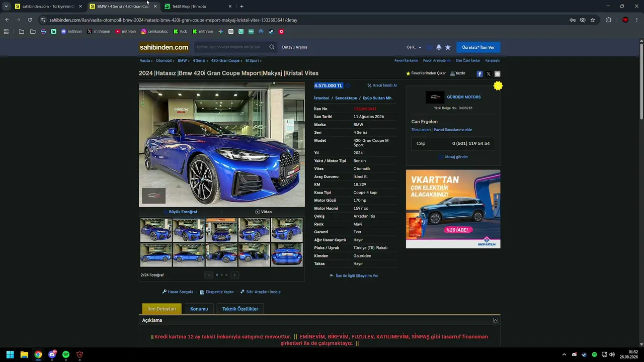Play the listing Video
This screenshot has width=644, height=362.
click(264, 212)
